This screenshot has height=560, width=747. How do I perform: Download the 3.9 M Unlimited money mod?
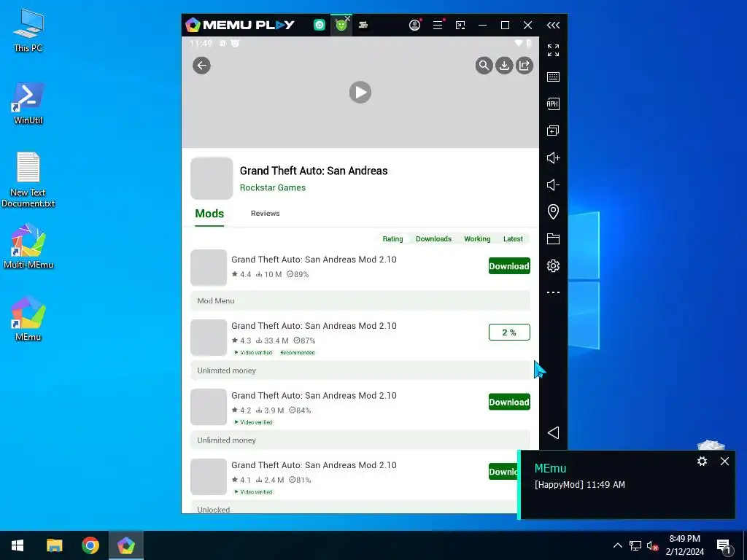(509, 402)
